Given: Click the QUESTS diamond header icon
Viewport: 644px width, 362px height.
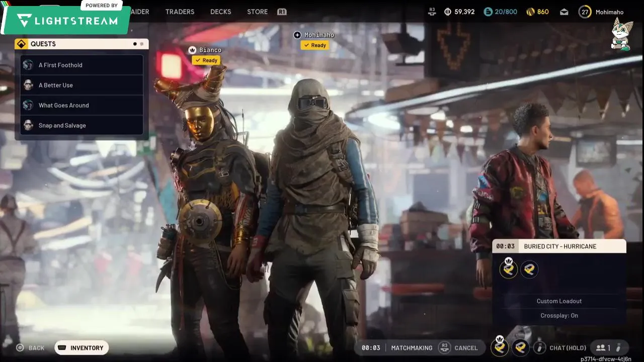Looking at the screenshot, I should click(21, 44).
